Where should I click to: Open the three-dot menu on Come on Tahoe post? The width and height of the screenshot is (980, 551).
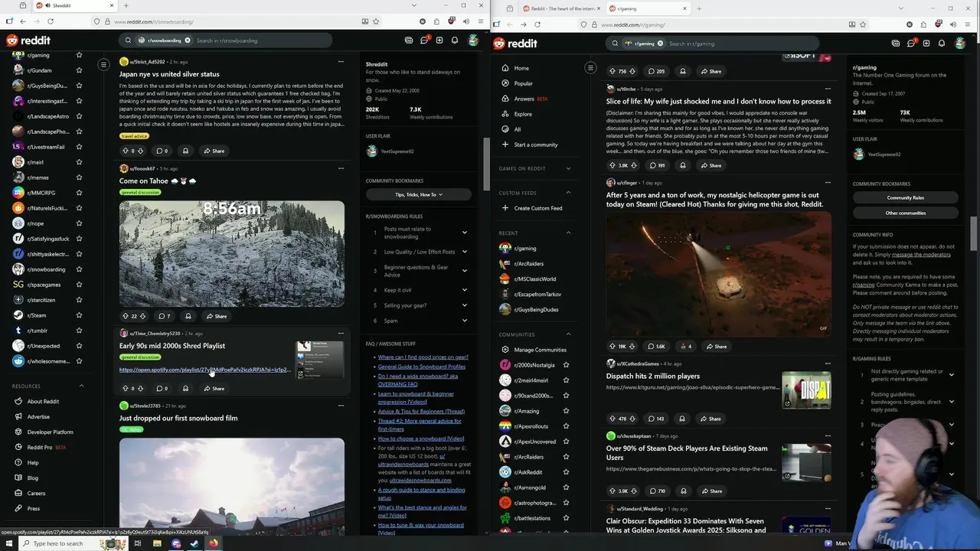click(341, 168)
